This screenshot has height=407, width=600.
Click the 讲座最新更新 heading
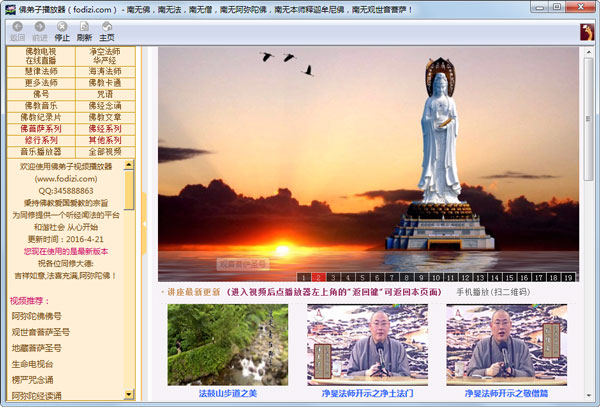tap(193, 292)
